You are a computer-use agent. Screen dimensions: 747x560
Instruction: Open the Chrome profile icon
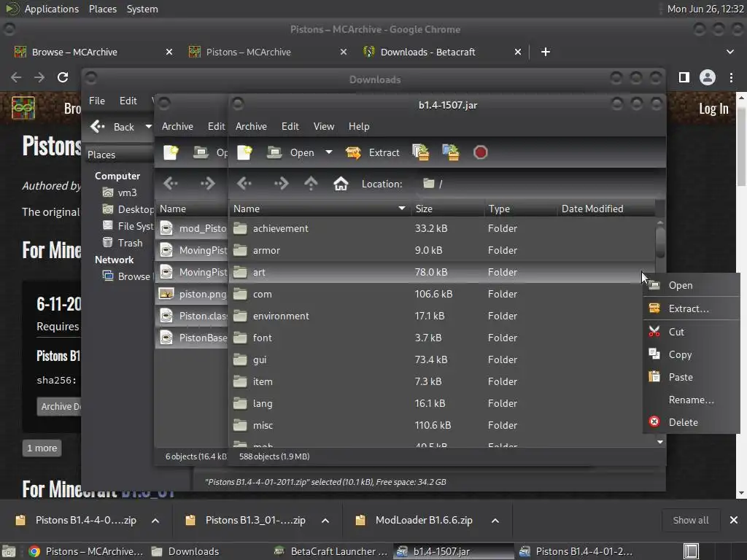coord(708,77)
